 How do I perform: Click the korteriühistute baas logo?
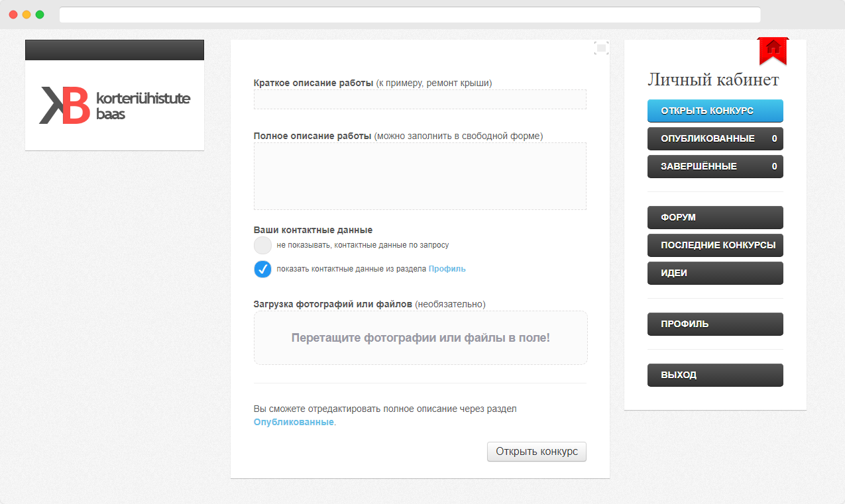pos(115,105)
